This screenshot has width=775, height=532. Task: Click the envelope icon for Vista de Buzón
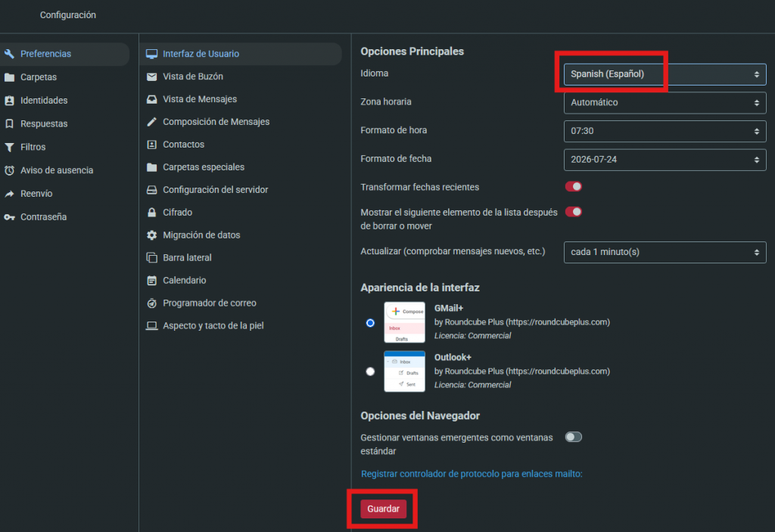tap(151, 76)
